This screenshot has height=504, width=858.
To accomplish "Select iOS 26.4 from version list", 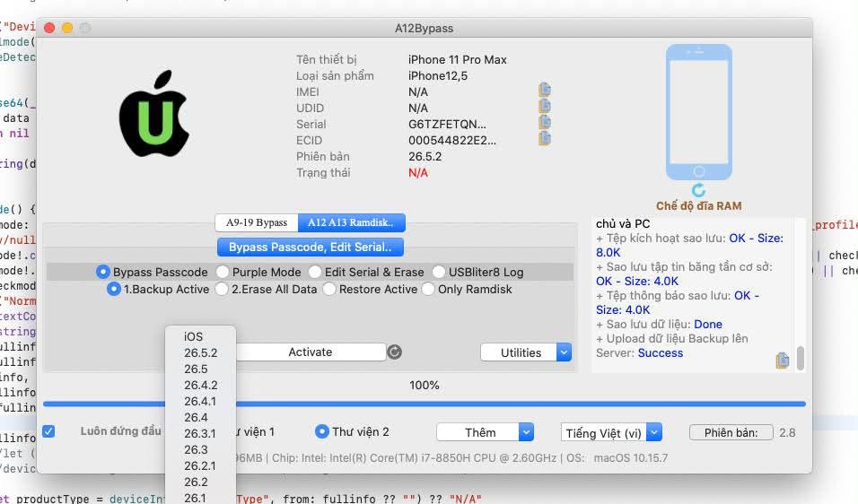I will coord(201,417).
